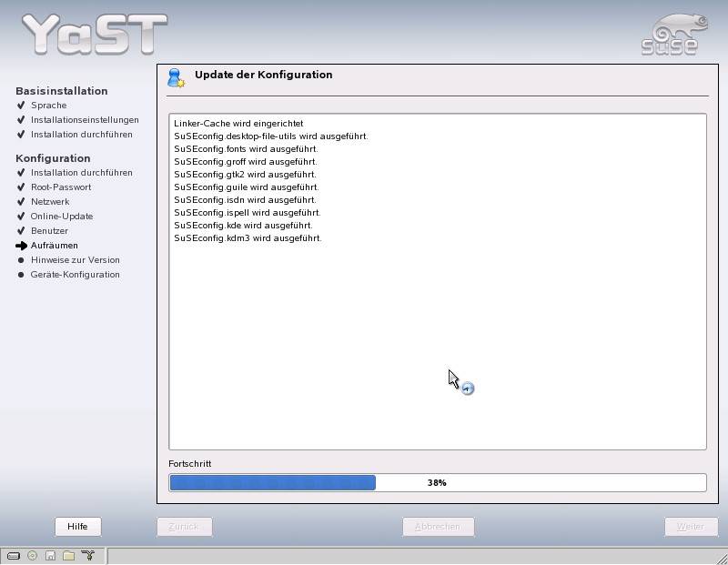
Task: Select Installation durchführen under Basisinstallation
Action: pos(82,134)
